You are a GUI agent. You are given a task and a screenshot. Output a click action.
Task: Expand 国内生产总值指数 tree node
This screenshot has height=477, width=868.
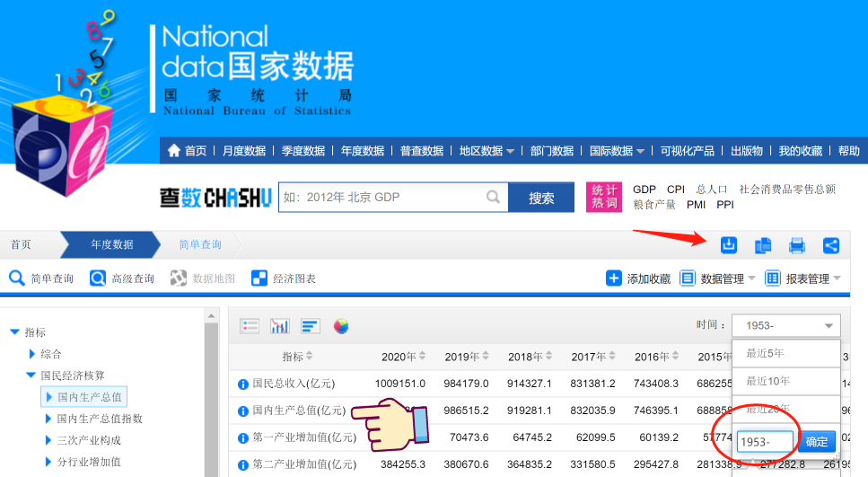click(48, 419)
